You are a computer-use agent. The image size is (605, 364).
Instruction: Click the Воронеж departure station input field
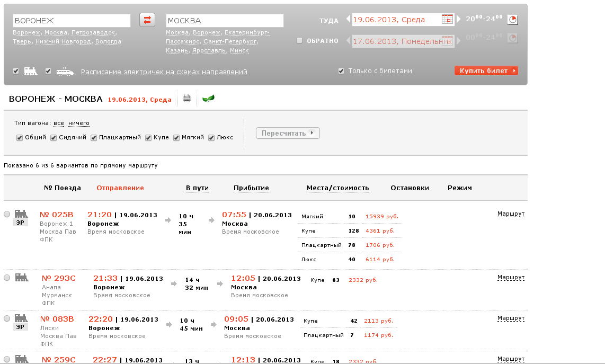pyautogui.click(x=72, y=21)
